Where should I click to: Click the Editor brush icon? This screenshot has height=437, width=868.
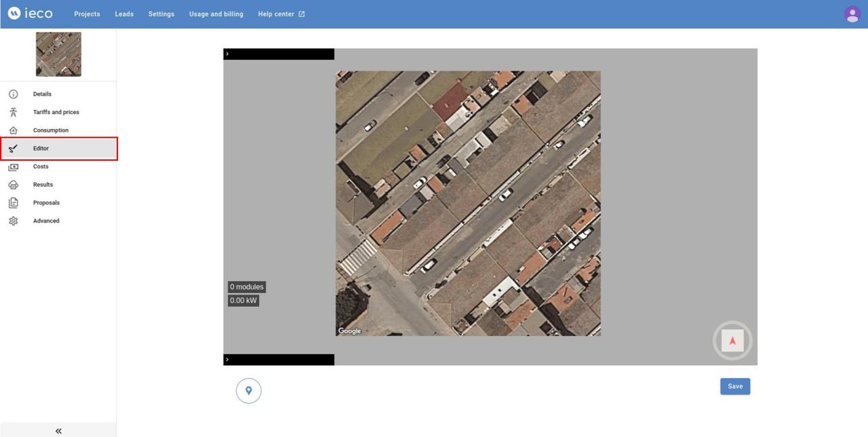click(x=13, y=149)
